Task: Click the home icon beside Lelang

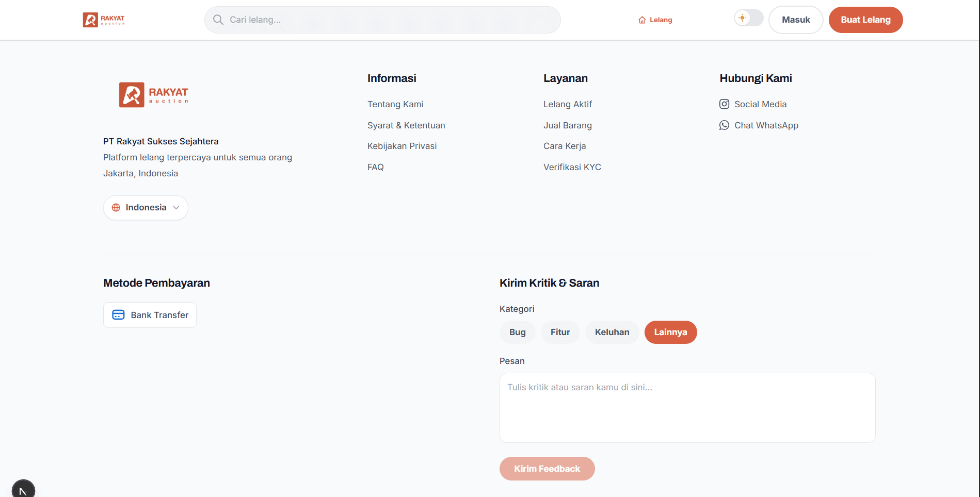Action: (642, 20)
